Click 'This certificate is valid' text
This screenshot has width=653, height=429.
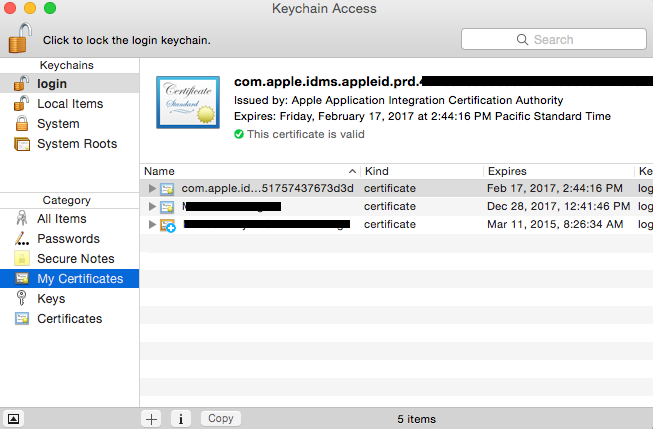(306, 134)
